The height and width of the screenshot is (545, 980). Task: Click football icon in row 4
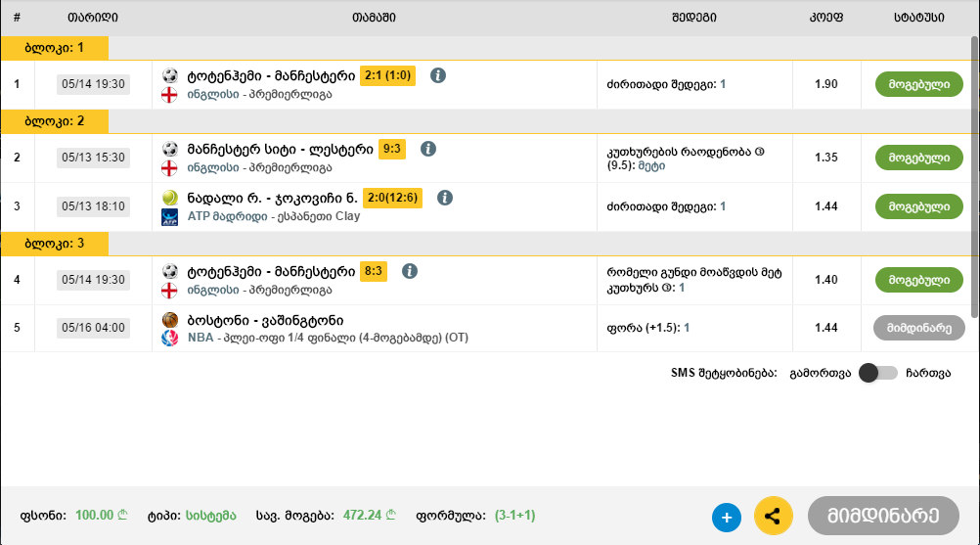170,271
